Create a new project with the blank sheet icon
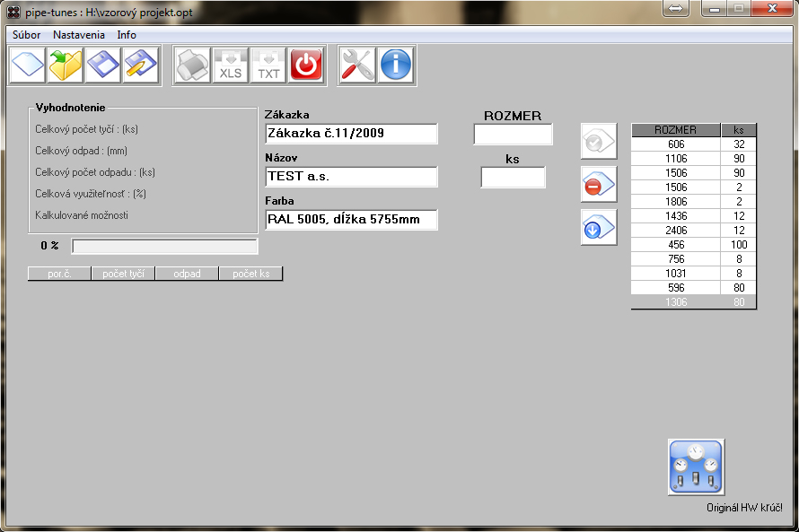Image resolution: width=799 pixels, height=532 pixels. click(x=28, y=65)
